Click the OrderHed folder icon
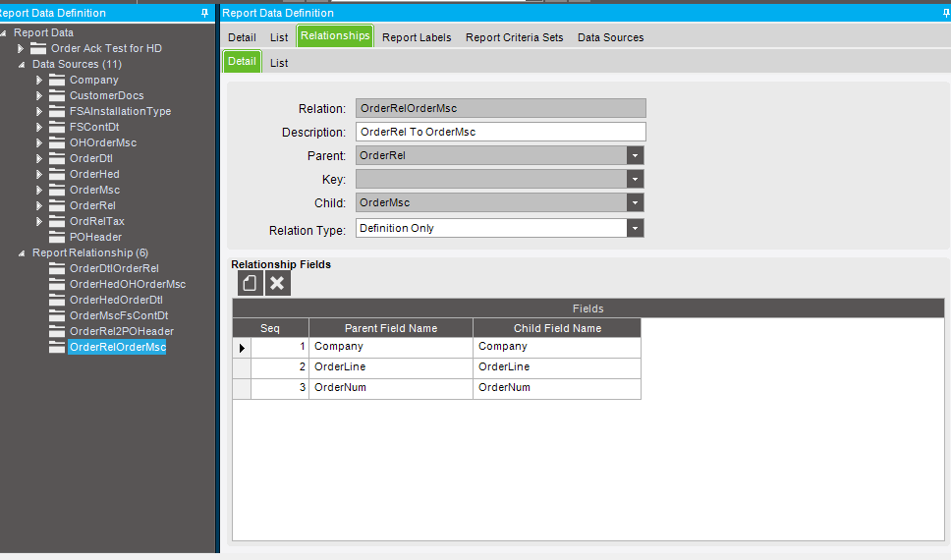The height and width of the screenshot is (560, 951). 57,175
